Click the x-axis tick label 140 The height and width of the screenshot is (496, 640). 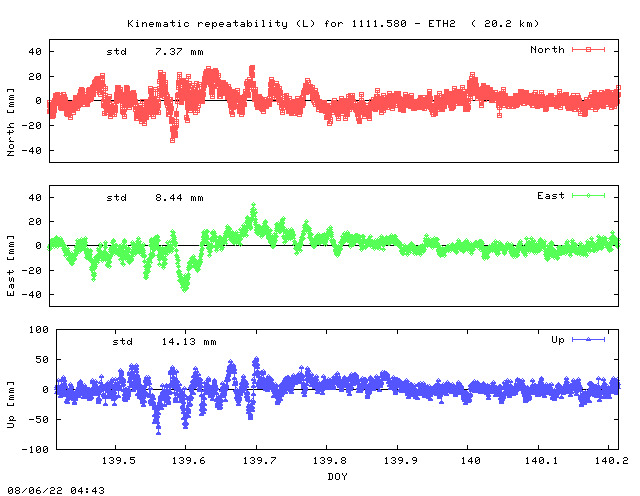pos(471,461)
